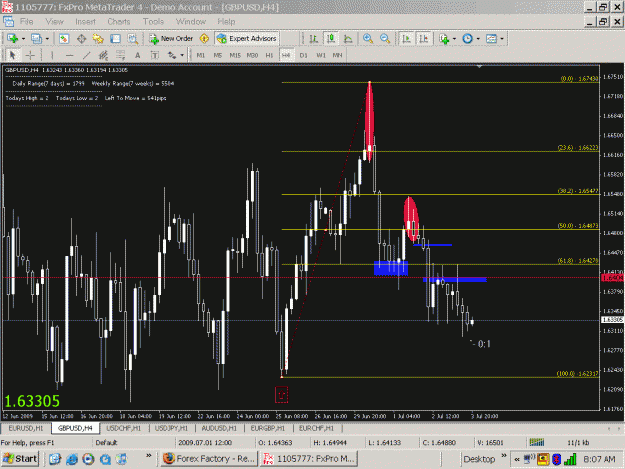Select the D1 timeframe
625x469 pixels.
click(x=303, y=55)
